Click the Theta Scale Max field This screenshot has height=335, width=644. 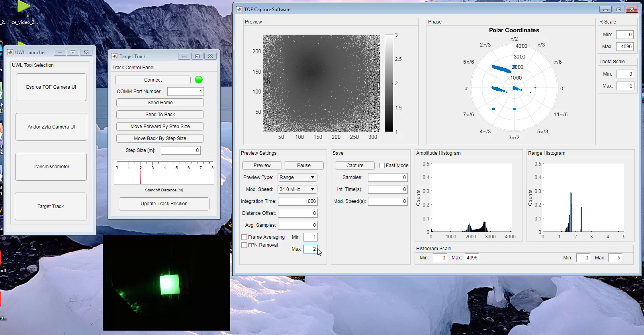(x=625, y=86)
